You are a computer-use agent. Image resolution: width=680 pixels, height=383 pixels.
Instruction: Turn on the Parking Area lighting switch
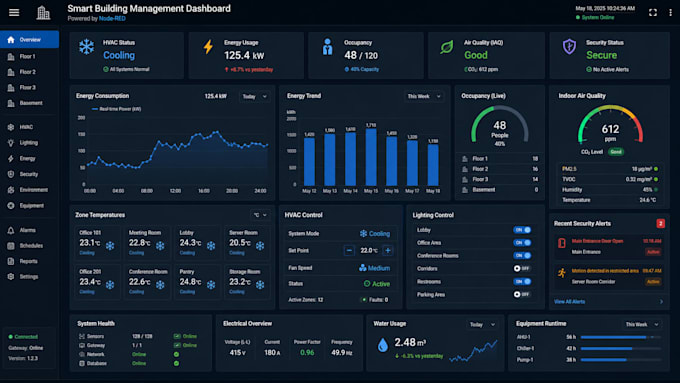pyautogui.click(x=522, y=294)
